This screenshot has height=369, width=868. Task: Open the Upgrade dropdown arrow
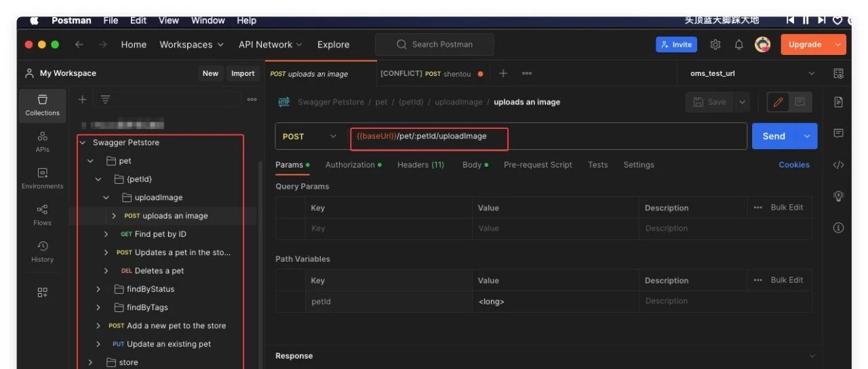(837, 45)
